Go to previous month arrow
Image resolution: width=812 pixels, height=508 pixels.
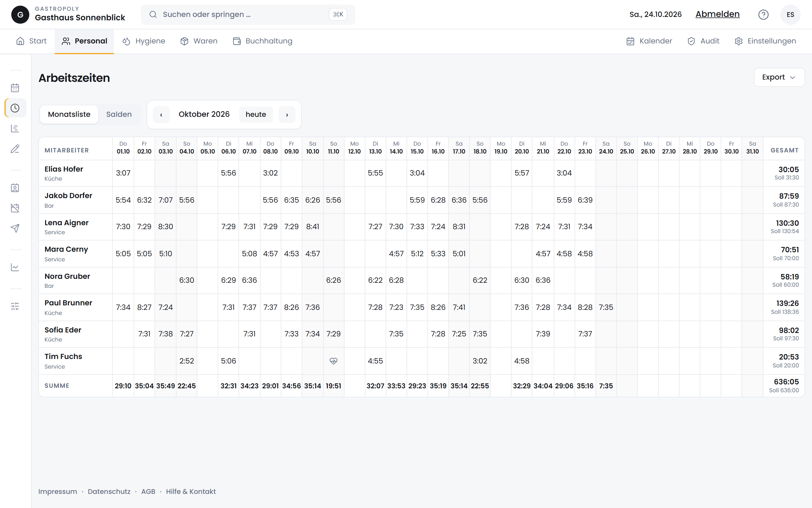click(x=161, y=115)
